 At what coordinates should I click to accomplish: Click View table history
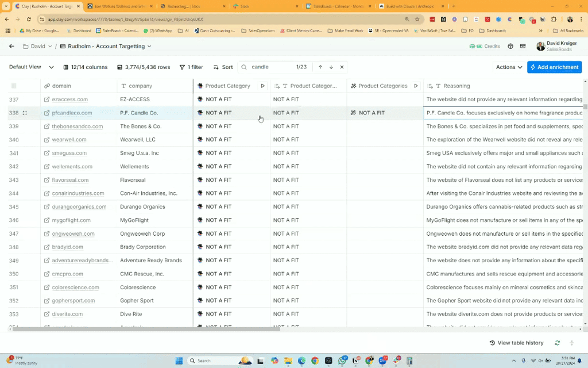point(516,343)
